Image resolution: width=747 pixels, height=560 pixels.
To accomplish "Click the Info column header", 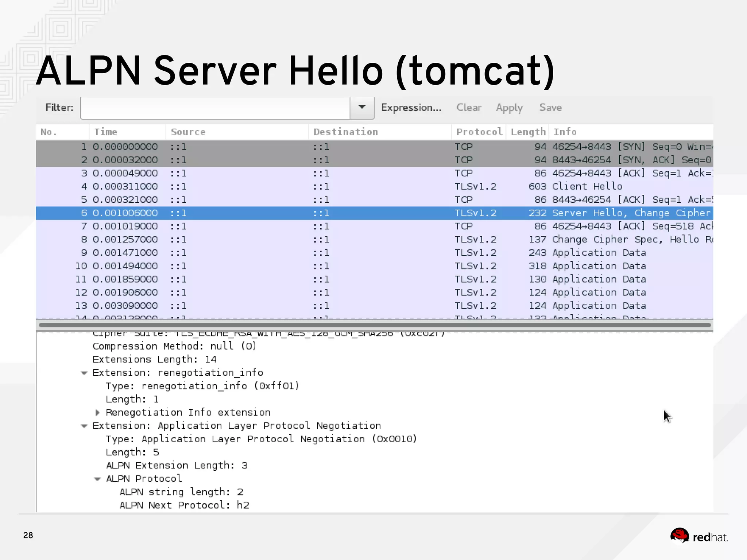I will (631, 132).
